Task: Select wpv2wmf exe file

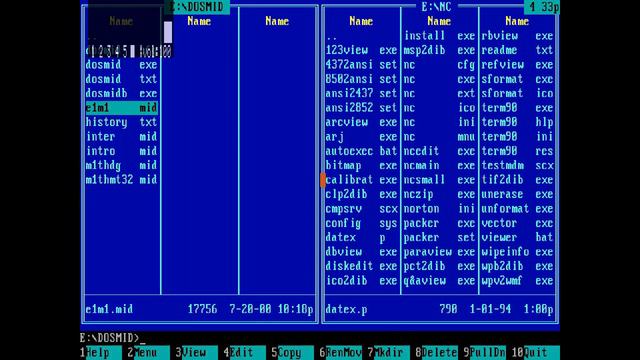Action: (518, 280)
